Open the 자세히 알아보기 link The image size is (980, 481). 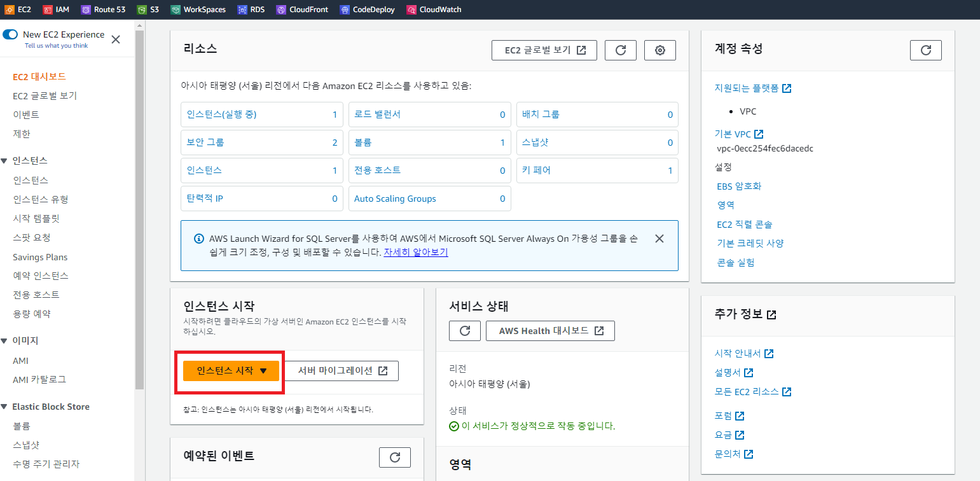tap(416, 252)
